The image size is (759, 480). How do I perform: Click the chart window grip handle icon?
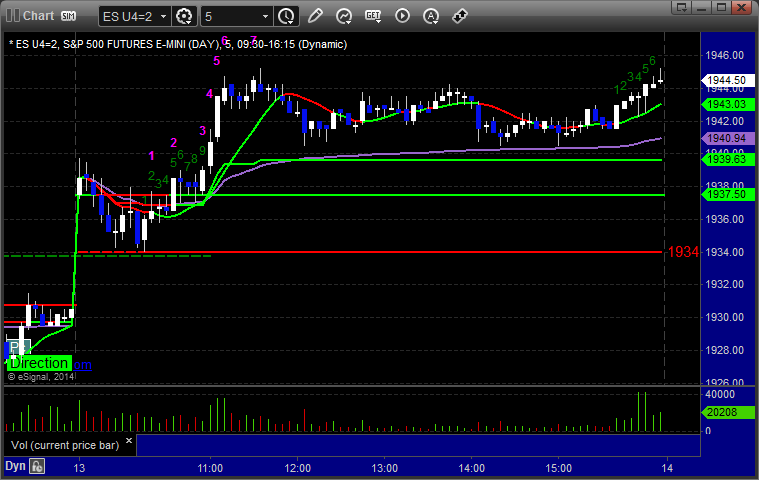point(13,15)
